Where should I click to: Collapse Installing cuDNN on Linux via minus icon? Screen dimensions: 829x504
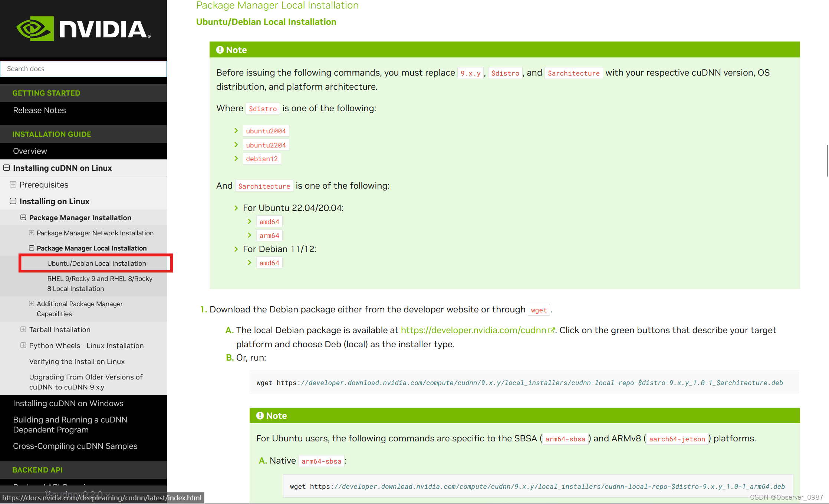[x=6, y=168]
